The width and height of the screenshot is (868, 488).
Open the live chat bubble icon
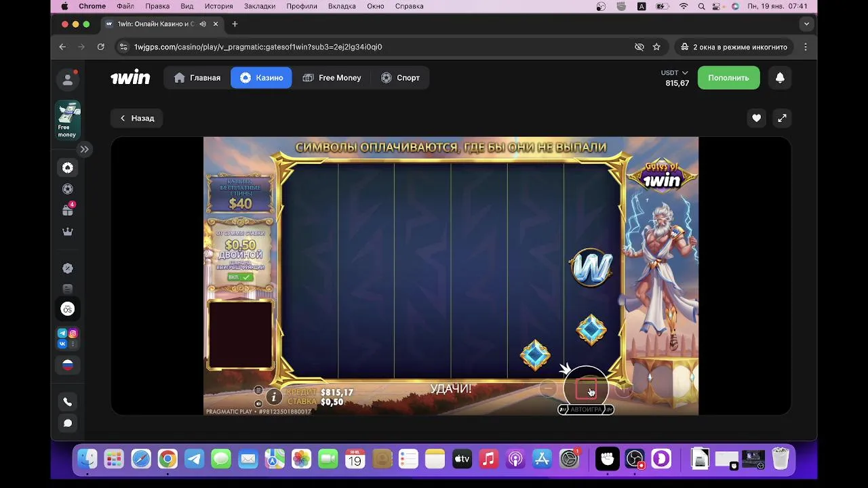[68, 423]
